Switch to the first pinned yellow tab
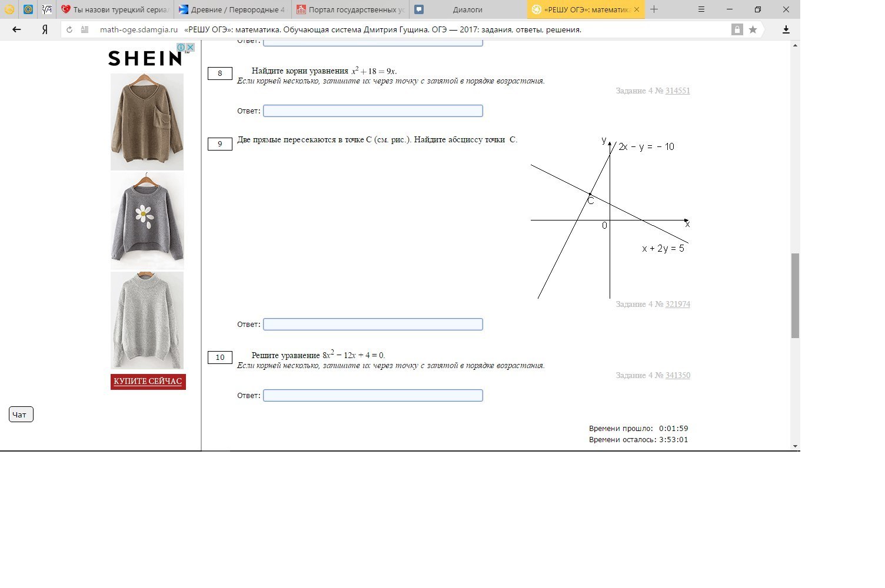 tap(9, 9)
